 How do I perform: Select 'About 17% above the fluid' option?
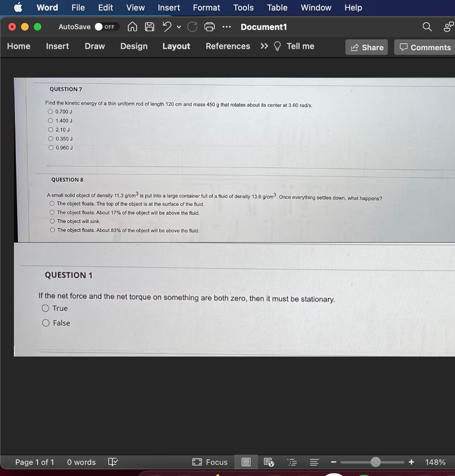pyautogui.click(x=52, y=212)
